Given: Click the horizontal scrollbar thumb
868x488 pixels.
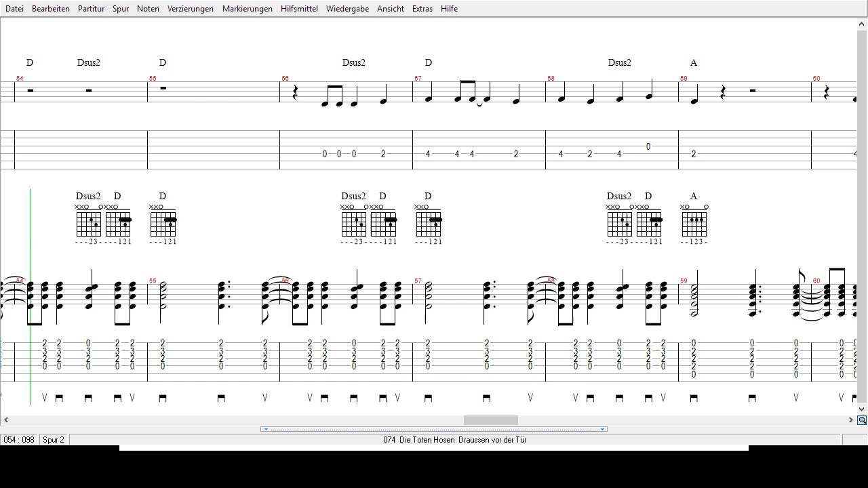Looking at the screenshot, I should click(490, 420).
